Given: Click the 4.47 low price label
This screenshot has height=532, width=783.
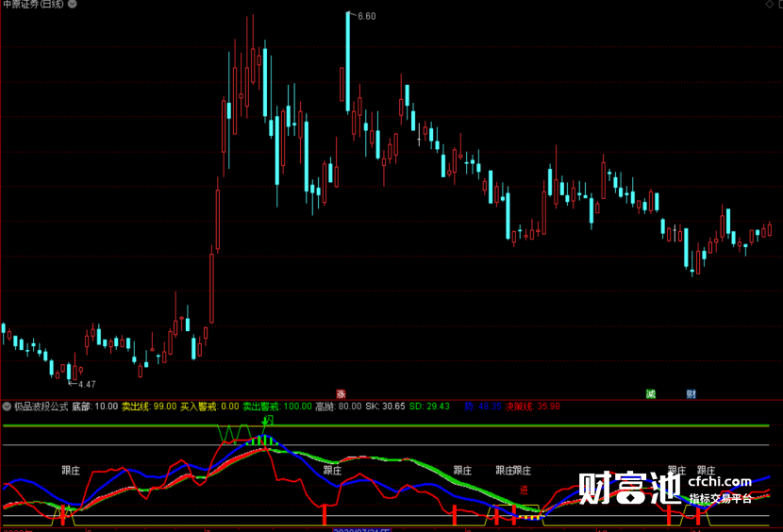Looking at the screenshot, I should pos(86,384).
